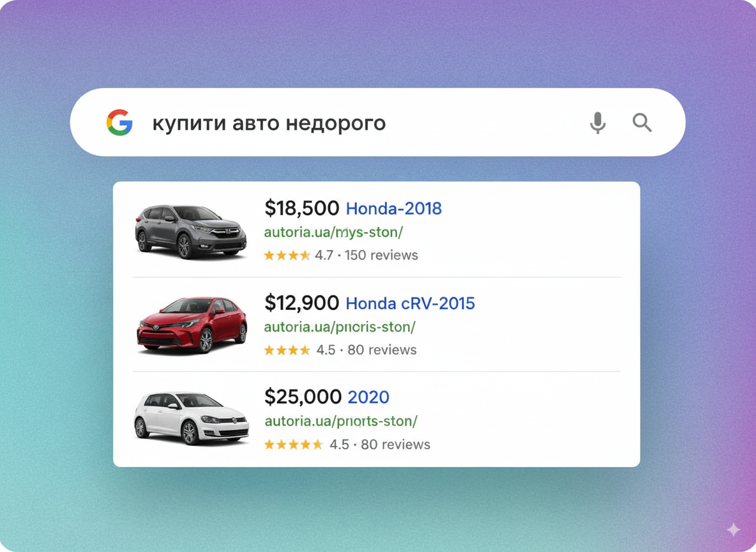756x552 pixels.
Task: Click the Google logo icon
Action: pyautogui.click(x=119, y=123)
